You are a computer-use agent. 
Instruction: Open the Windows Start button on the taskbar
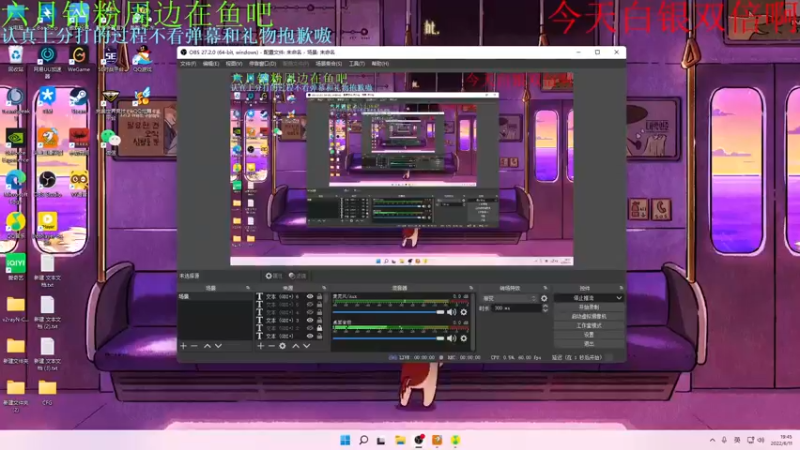pyautogui.click(x=345, y=440)
